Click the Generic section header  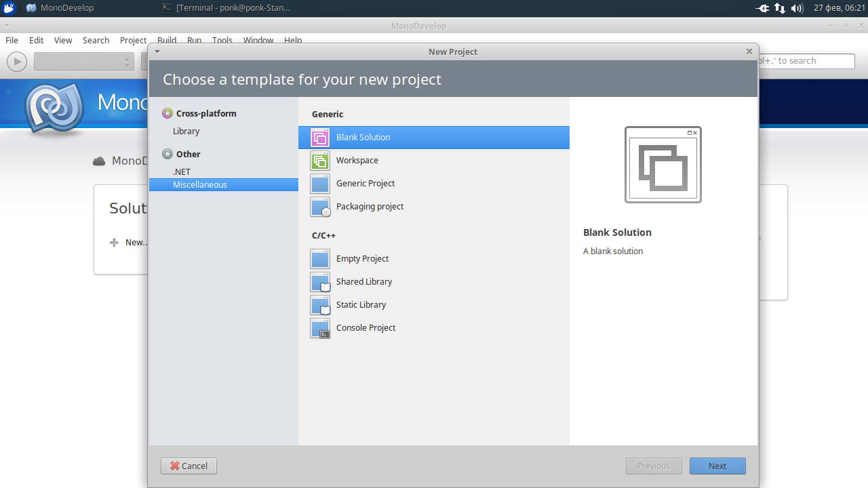[x=328, y=115]
